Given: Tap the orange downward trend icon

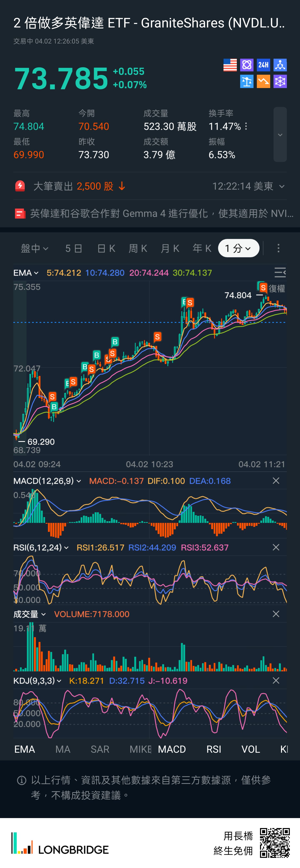Looking at the screenshot, I should tap(263, 82).
